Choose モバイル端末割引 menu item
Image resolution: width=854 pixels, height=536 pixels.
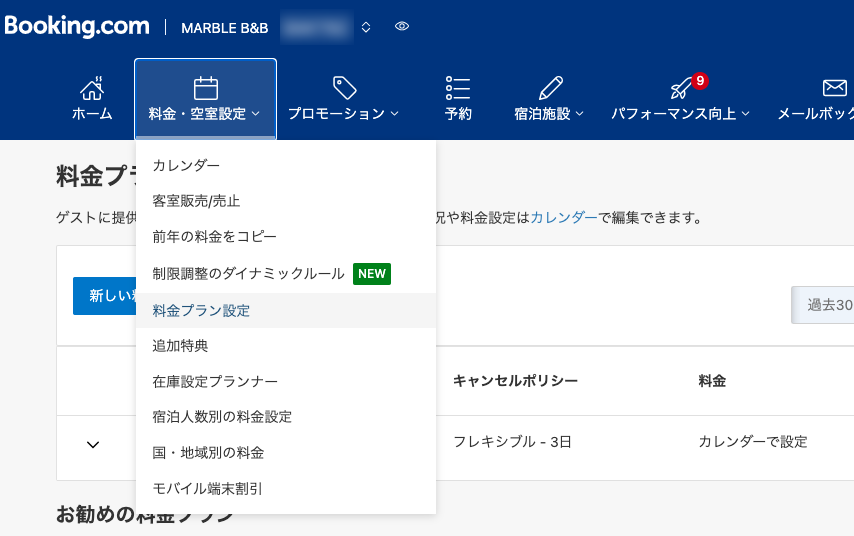coord(207,489)
